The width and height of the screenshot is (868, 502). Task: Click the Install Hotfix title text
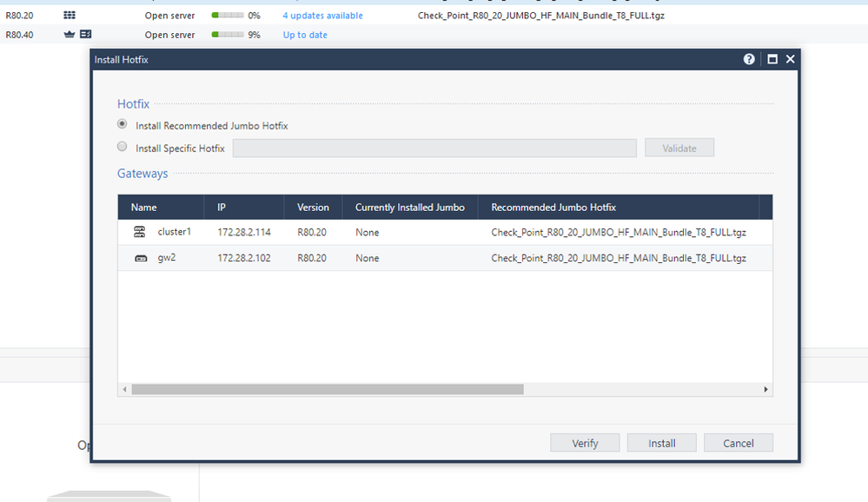122,60
